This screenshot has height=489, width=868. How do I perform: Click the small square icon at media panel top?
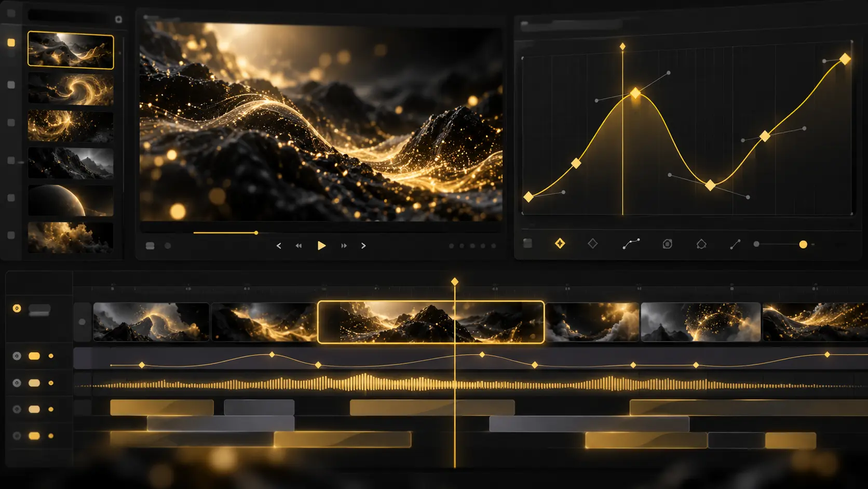118,19
